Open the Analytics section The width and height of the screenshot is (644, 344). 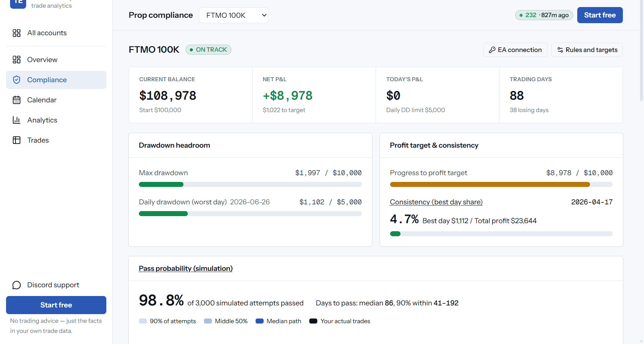click(x=56, y=120)
